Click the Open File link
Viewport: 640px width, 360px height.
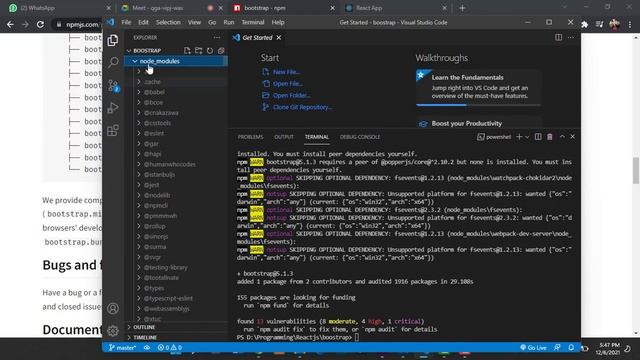click(x=288, y=84)
